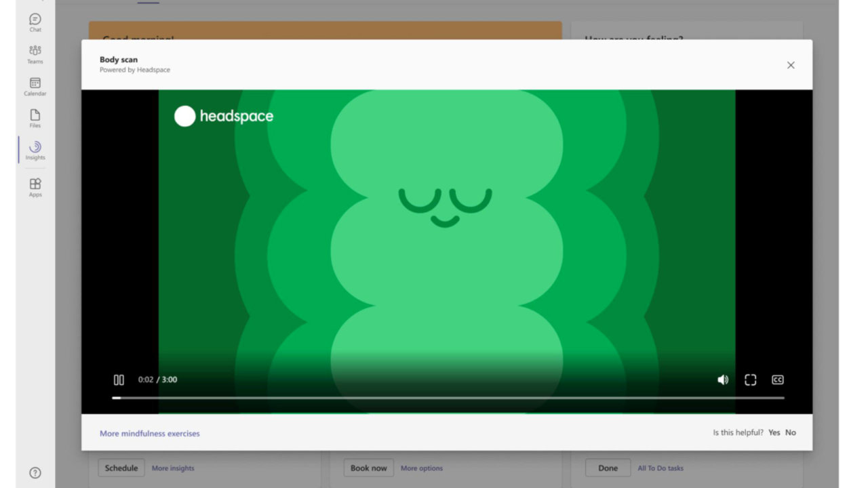Viewport: 868px width, 488px height.
Task: Open Teams in the sidebar
Action: pyautogui.click(x=35, y=54)
